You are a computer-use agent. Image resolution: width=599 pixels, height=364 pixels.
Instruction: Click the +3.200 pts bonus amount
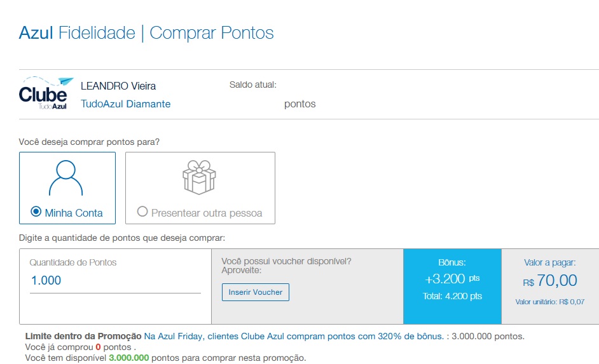(452, 279)
